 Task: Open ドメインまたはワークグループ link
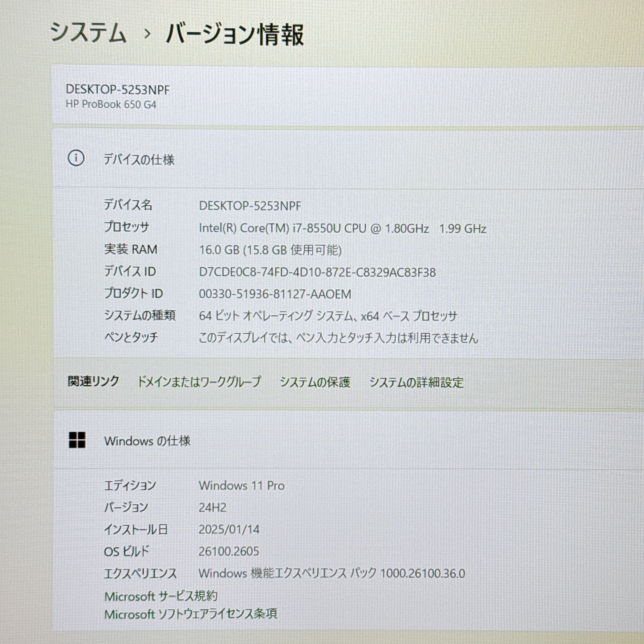pos(199,382)
